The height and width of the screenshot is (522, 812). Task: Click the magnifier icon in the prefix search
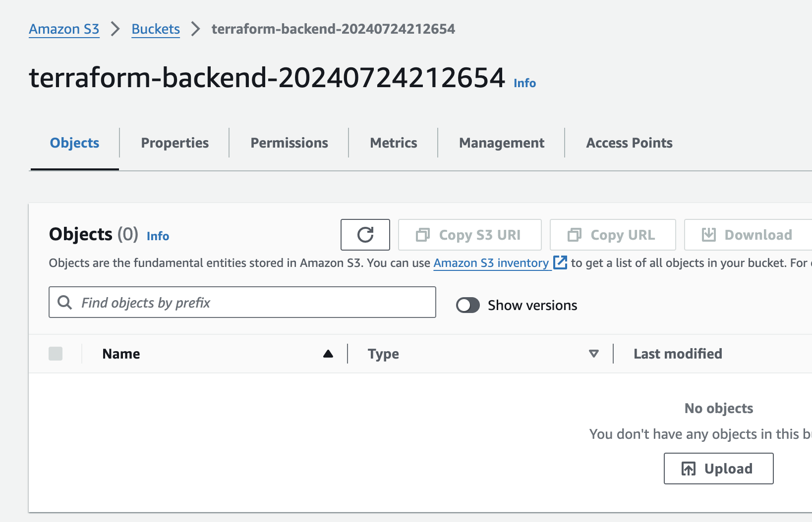65,302
